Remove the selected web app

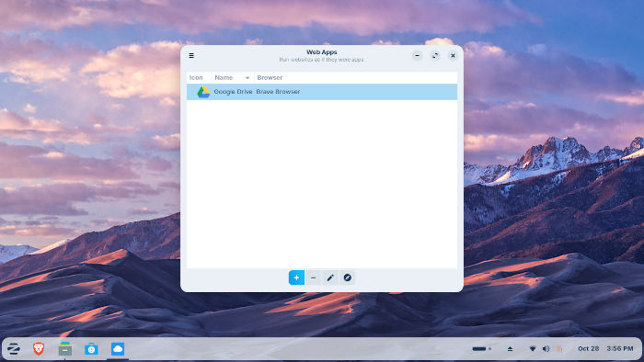(314, 277)
